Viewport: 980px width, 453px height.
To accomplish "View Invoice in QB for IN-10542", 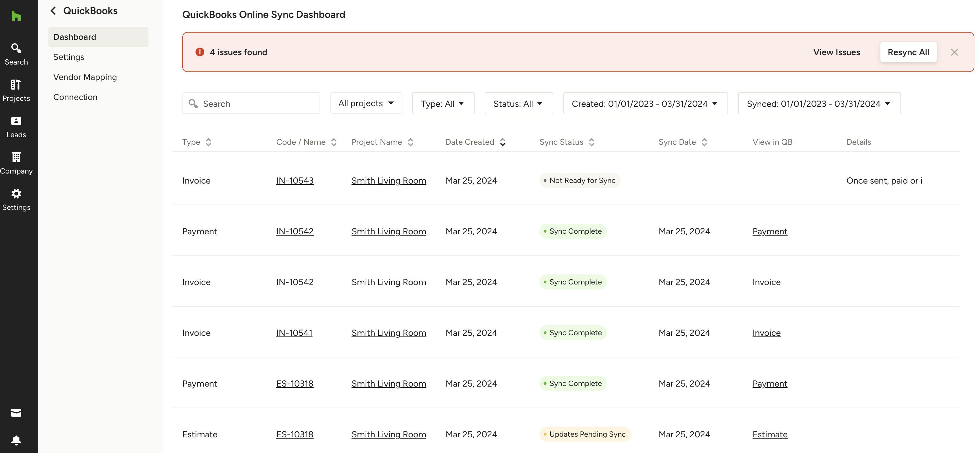I will (766, 282).
